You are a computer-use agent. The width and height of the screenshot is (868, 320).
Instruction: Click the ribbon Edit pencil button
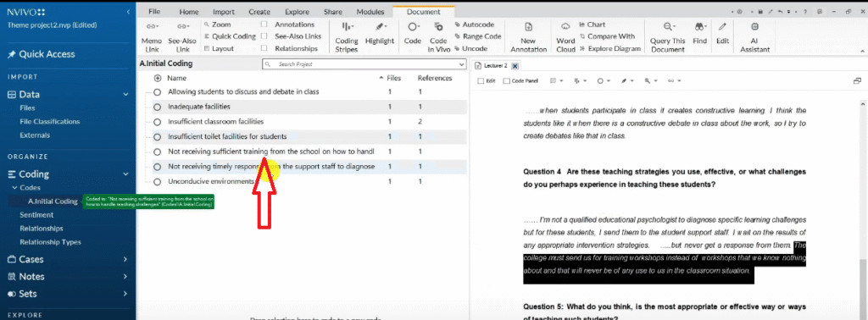[722, 33]
